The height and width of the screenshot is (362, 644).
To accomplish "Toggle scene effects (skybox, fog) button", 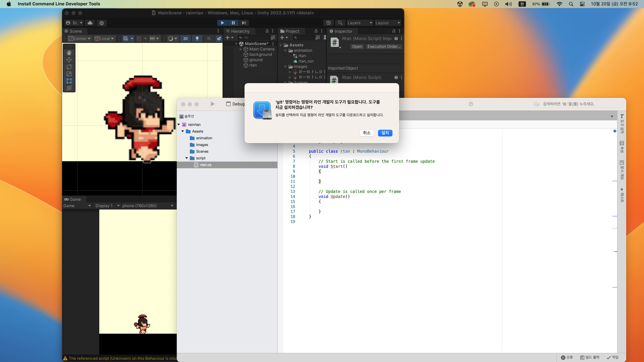I will [219, 39].
